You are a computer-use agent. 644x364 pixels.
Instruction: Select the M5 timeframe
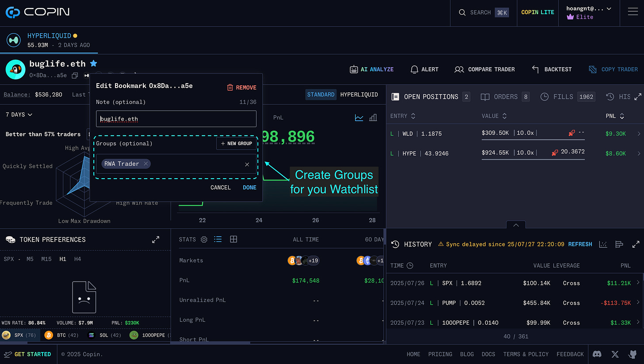(30, 259)
